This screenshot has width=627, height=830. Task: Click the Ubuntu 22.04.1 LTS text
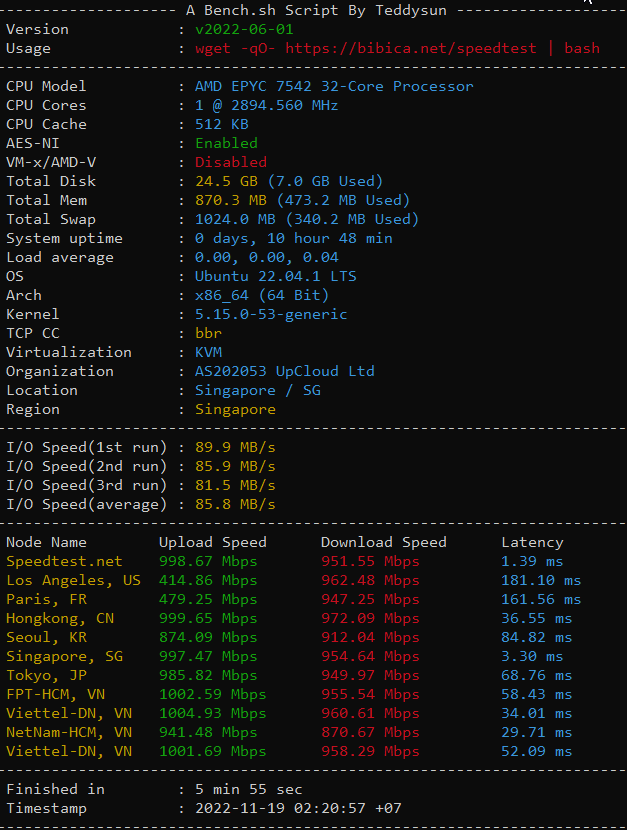(275, 276)
